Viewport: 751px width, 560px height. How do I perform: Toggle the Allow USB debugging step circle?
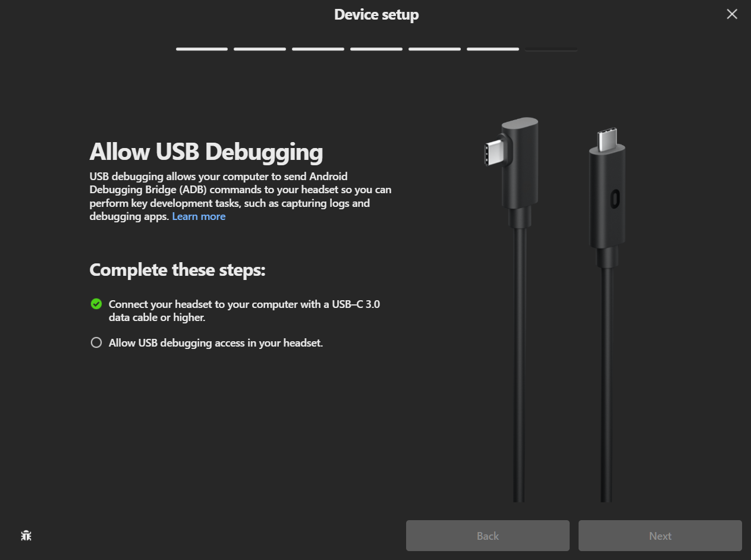96,342
